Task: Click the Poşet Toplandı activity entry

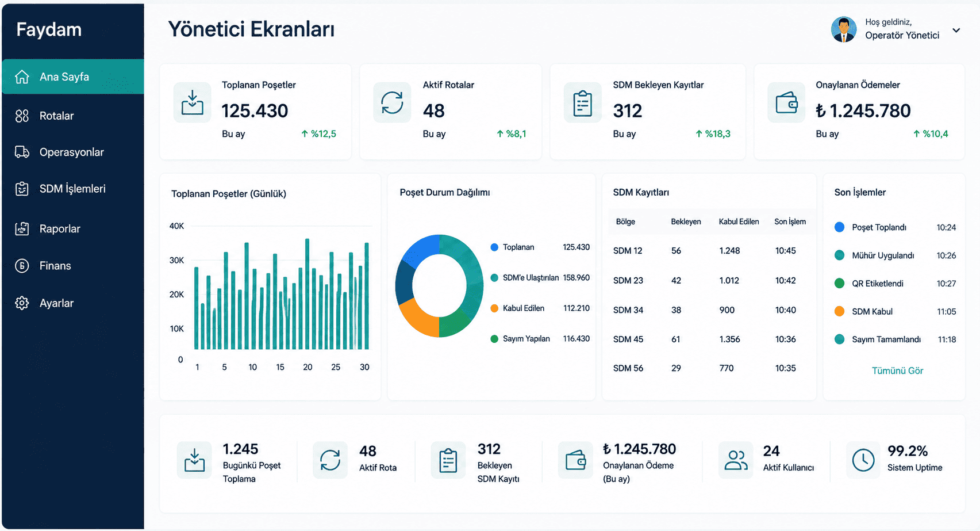Action: coord(895,227)
